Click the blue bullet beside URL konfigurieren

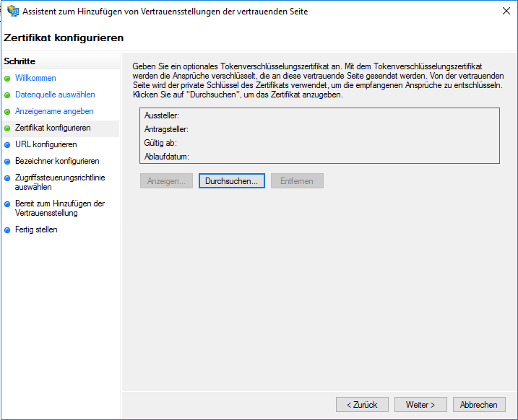click(x=7, y=145)
